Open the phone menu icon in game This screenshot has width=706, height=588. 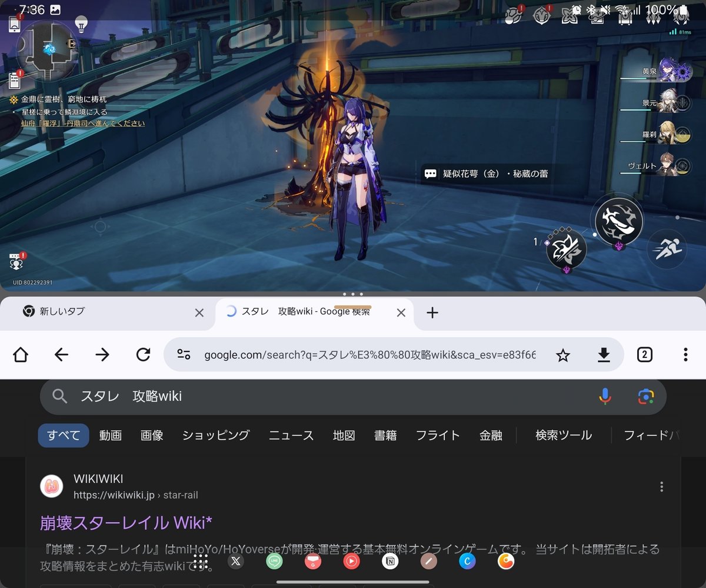coord(15,24)
